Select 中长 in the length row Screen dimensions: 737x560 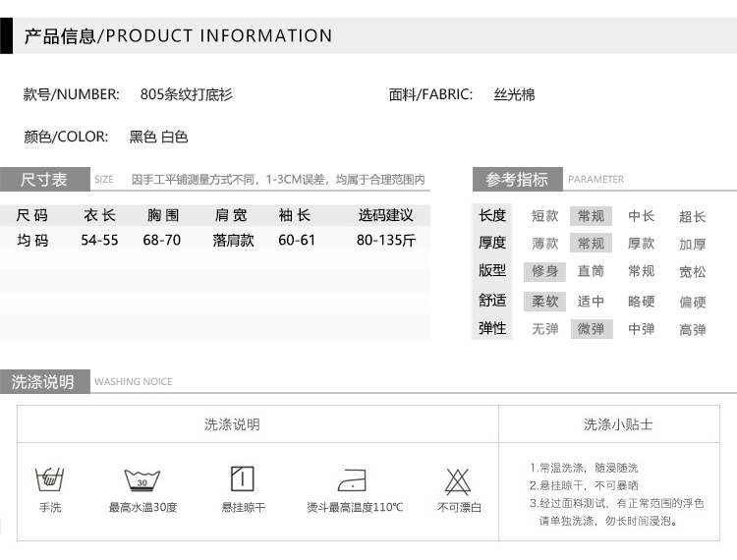click(x=641, y=216)
